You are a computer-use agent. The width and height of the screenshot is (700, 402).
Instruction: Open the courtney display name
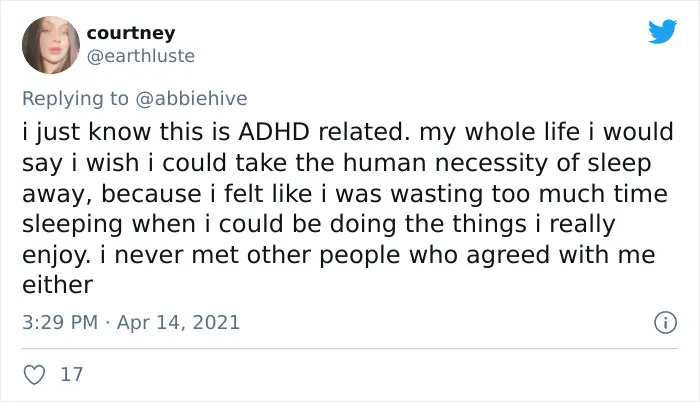point(131,33)
